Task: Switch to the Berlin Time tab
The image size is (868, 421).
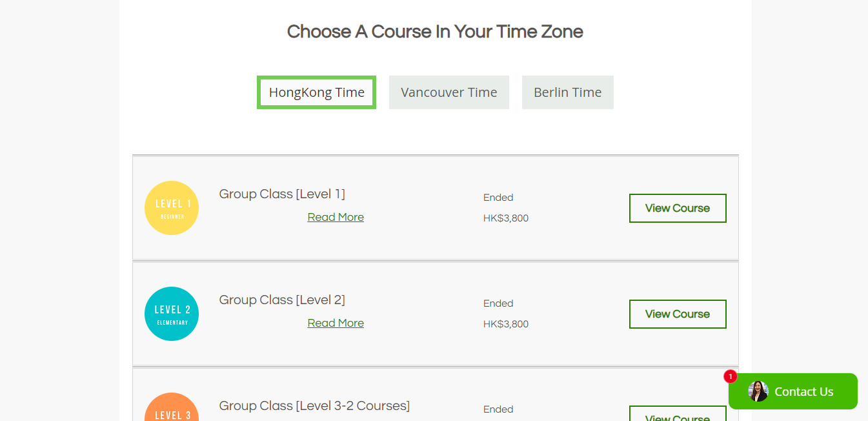Action: point(567,92)
